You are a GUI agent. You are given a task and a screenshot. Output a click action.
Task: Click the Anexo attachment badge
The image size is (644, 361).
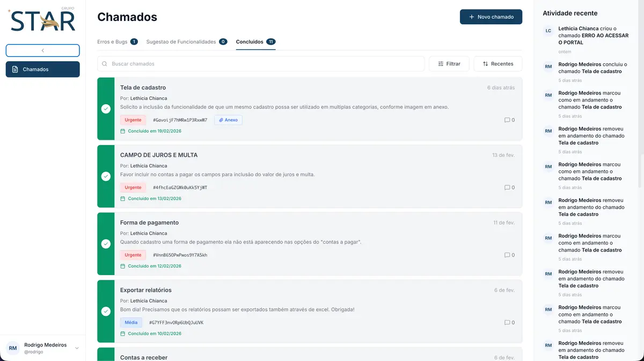pyautogui.click(x=228, y=120)
